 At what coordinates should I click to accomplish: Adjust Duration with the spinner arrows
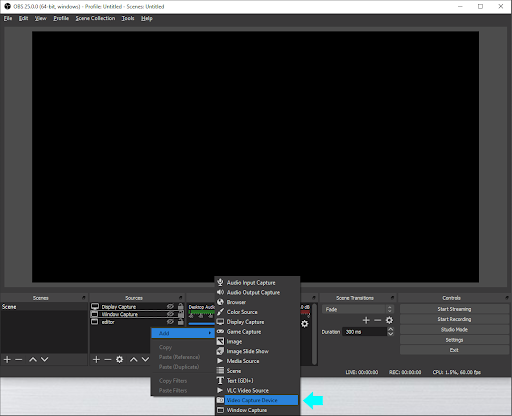pos(390,332)
